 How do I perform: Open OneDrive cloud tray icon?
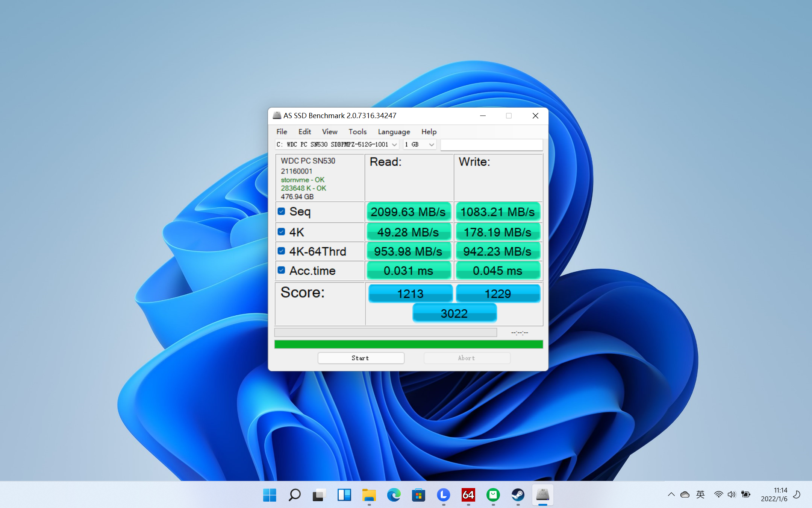pyautogui.click(x=685, y=494)
